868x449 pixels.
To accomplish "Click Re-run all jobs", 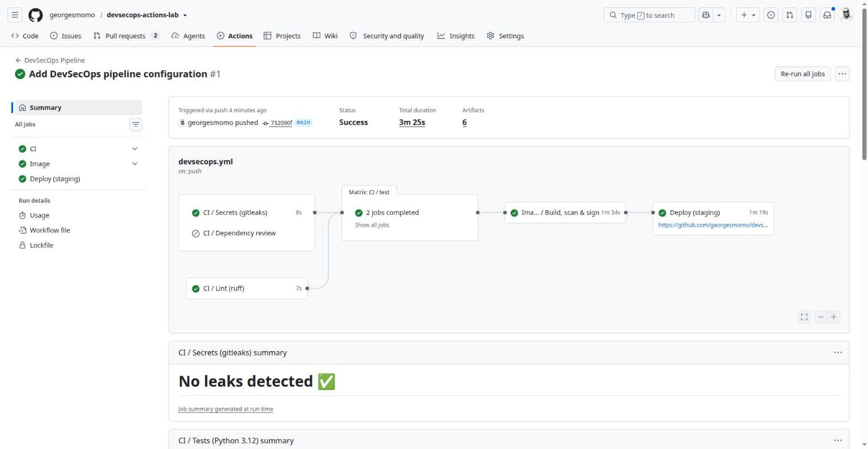I will click(x=803, y=74).
